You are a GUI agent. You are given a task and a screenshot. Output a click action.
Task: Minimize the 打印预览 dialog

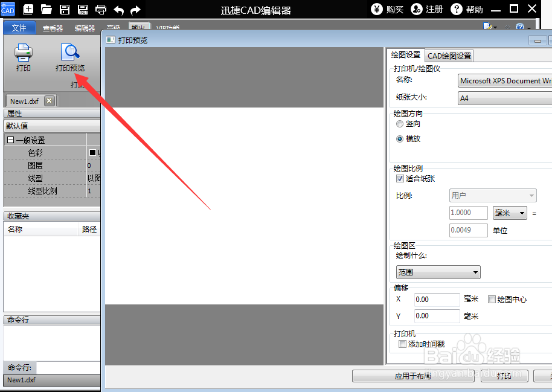[x=538, y=40]
